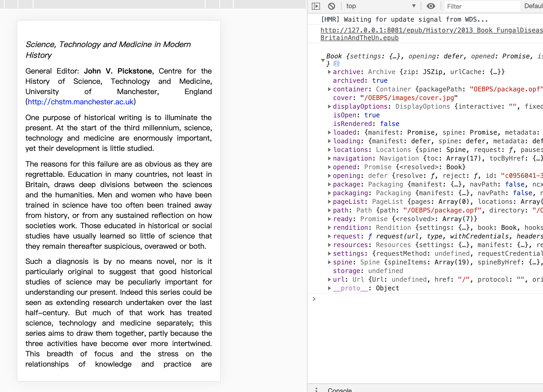Click the HMR waiting message line
Screen dimensions: 543x392
tap(404, 19)
